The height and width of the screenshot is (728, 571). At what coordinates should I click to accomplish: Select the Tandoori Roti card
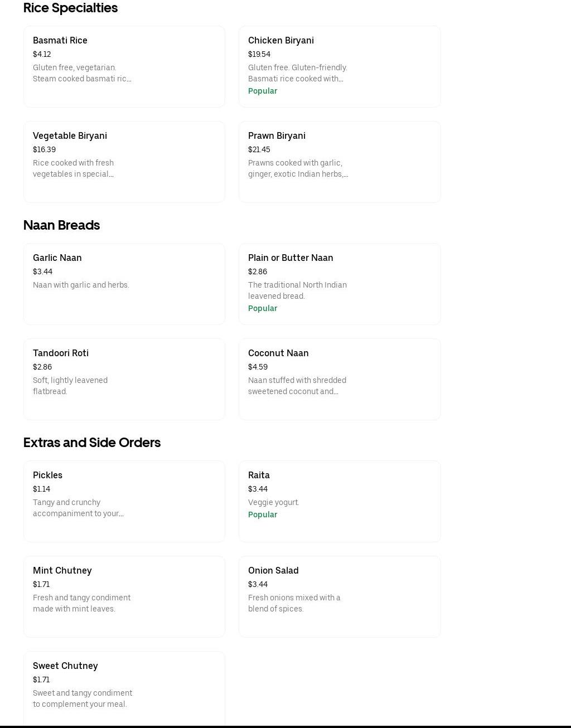124,379
